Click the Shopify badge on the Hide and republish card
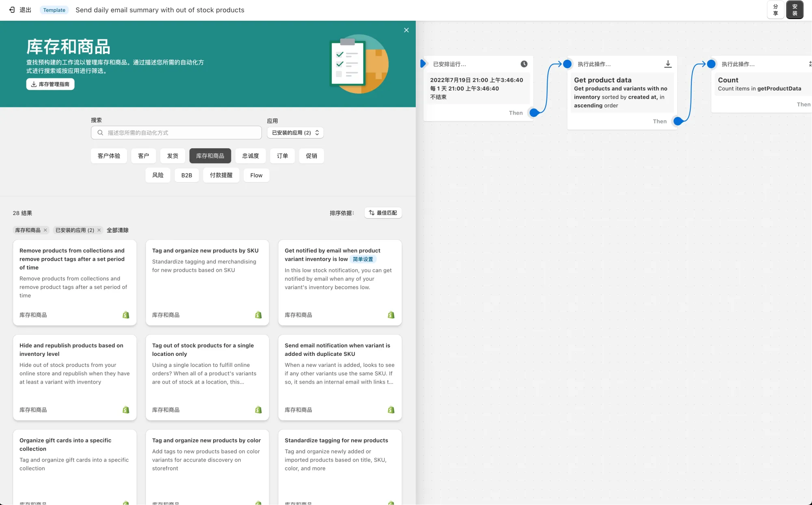The width and height of the screenshot is (812, 505). (x=125, y=410)
